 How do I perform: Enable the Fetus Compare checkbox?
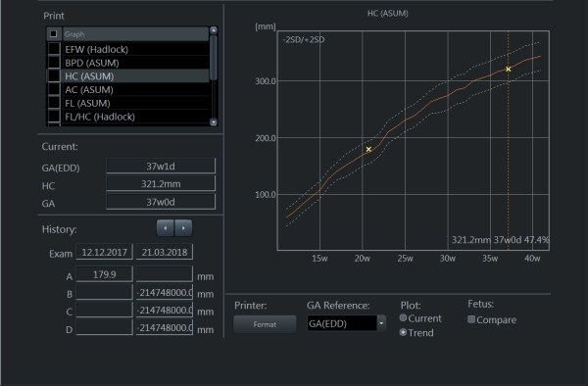pyautogui.click(x=471, y=319)
